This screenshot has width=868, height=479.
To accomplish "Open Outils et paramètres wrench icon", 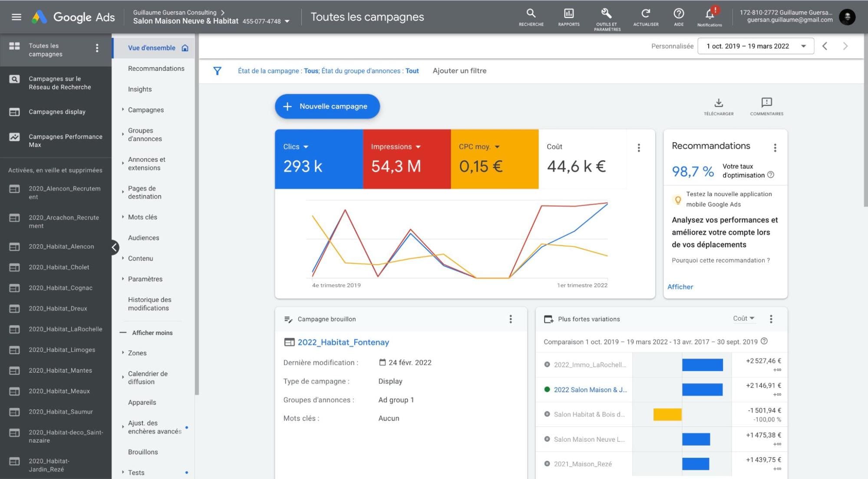I will pos(607,19).
